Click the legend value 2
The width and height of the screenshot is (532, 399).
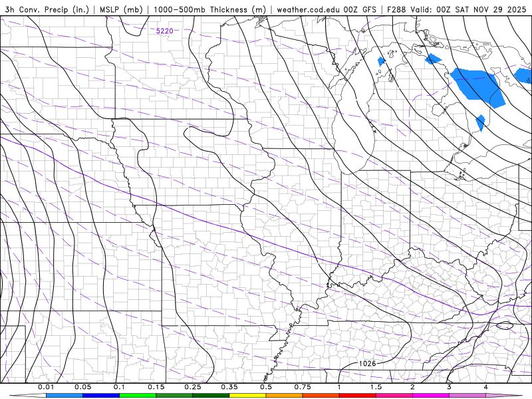pyautogui.click(x=412, y=387)
